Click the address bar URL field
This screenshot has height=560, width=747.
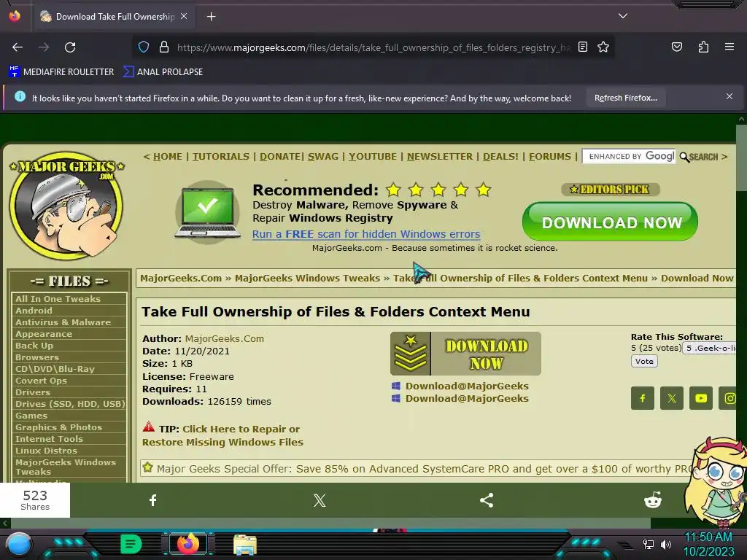(373, 47)
